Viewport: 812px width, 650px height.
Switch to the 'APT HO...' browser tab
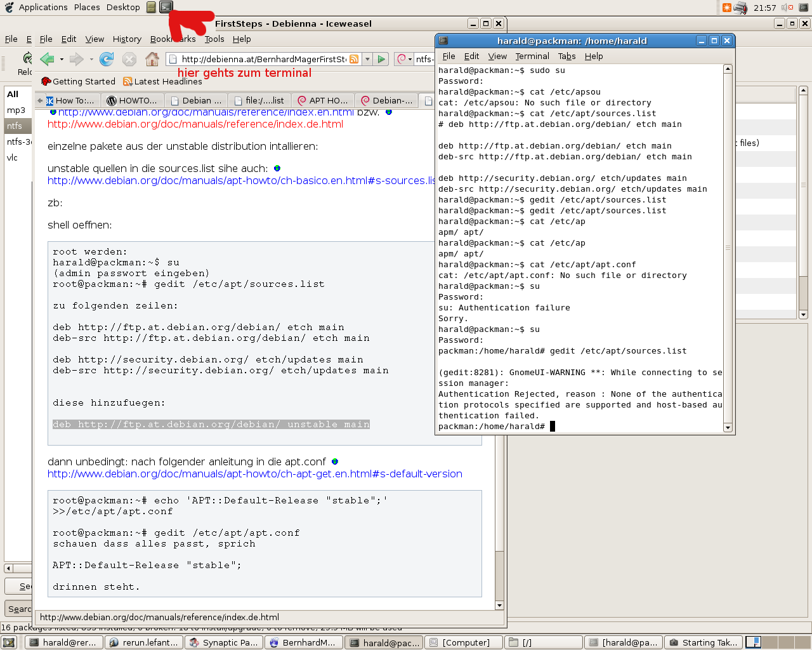(x=323, y=100)
